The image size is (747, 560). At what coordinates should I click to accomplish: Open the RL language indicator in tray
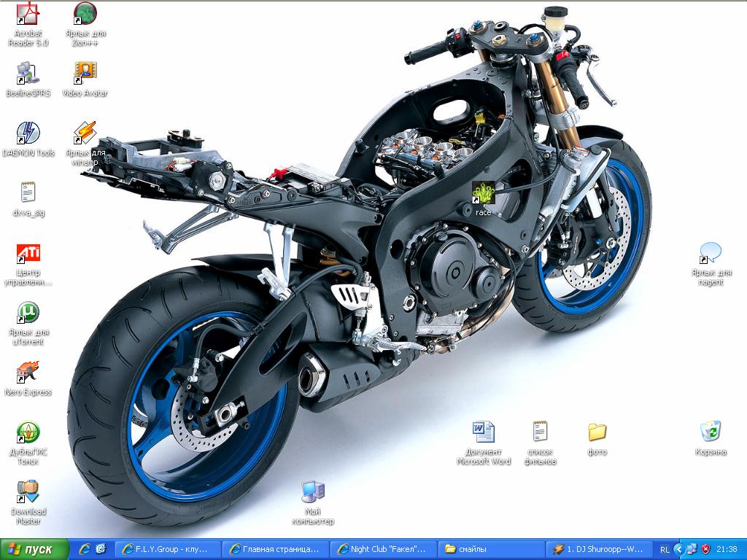665,550
